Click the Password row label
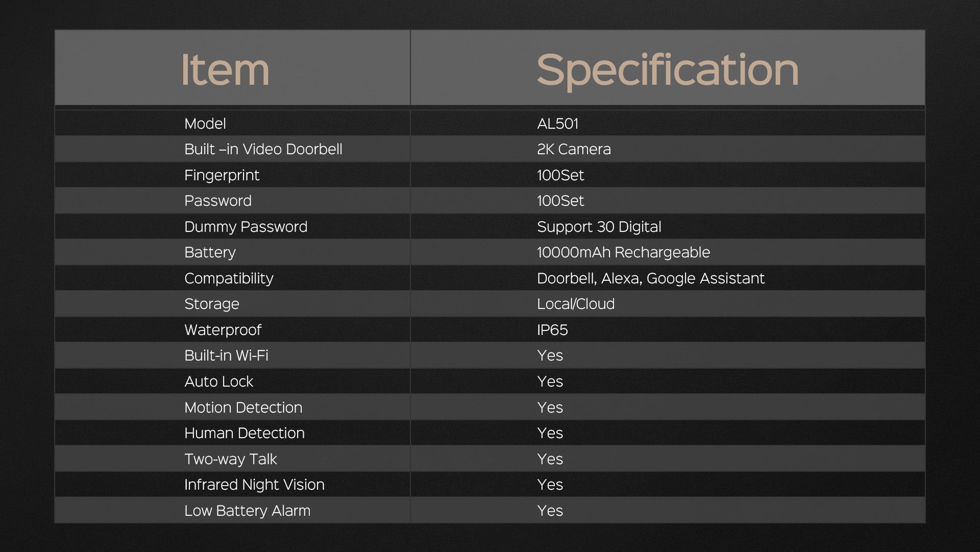Viewport: 980px width, 552px height. pyautogui.click(x=218, y=201)
